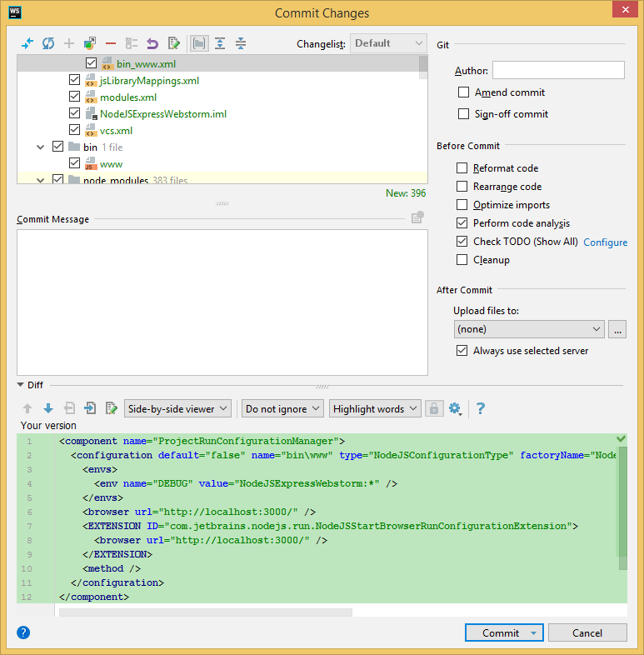Collapse the bin folder in file tree
This screenshot has height=655, width=644.
click(x=40, y=147)
